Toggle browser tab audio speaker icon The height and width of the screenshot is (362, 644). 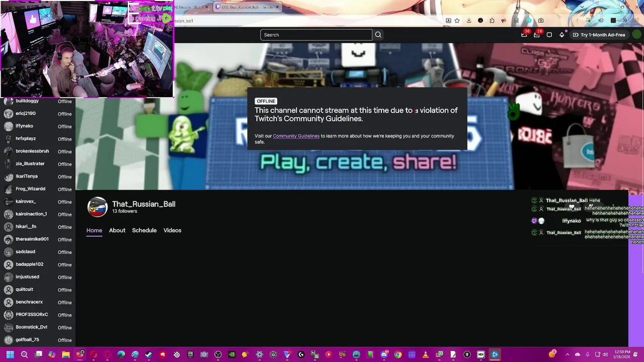point(600,21)
